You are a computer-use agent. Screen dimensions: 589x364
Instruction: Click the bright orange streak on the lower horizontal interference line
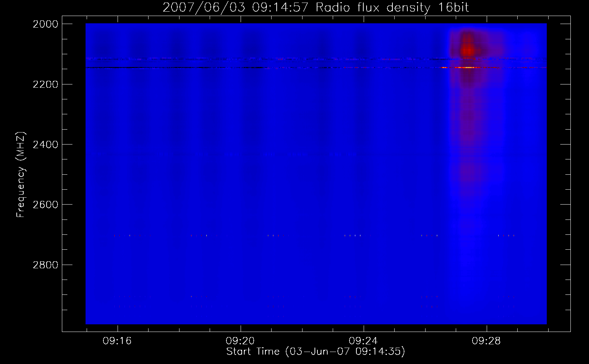(x=468, y=67)
